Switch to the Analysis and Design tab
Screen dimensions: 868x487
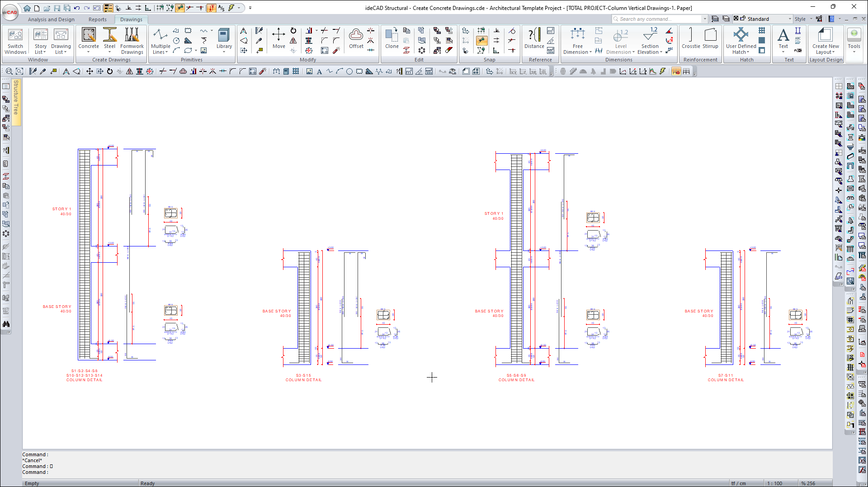point(51,19)
